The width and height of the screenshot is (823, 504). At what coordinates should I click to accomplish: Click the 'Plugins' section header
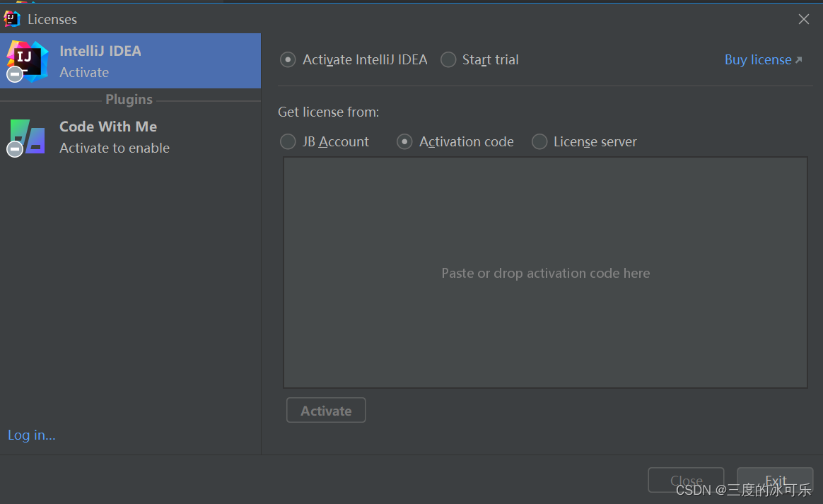[x=129, y=99]
